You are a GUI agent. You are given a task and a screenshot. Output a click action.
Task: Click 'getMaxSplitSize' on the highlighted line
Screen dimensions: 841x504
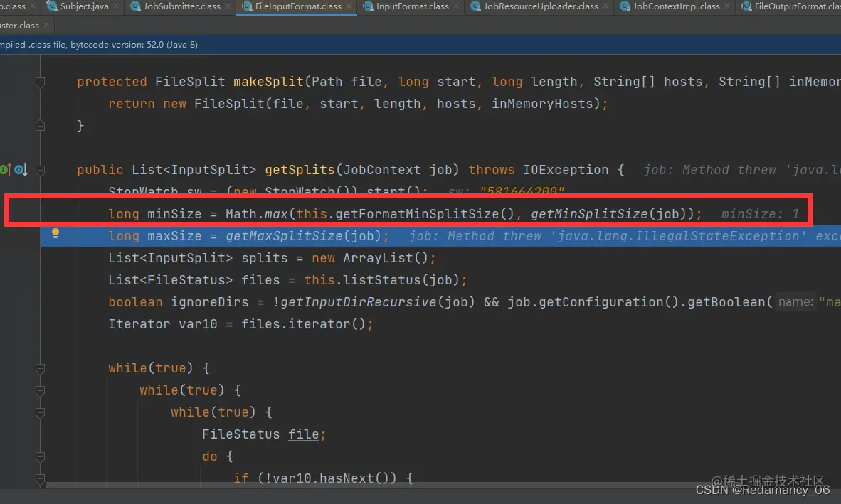(285, 236)
